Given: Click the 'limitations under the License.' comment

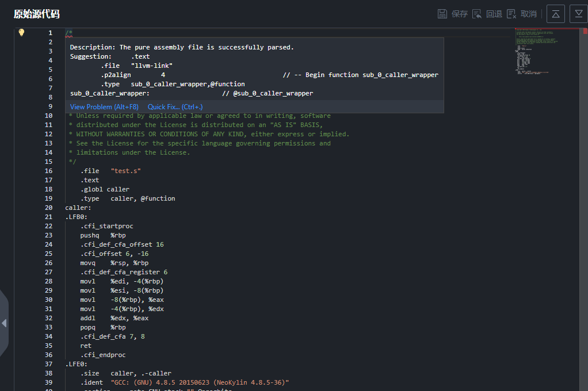Looking at the screenshot, I should tap(129, 152).
